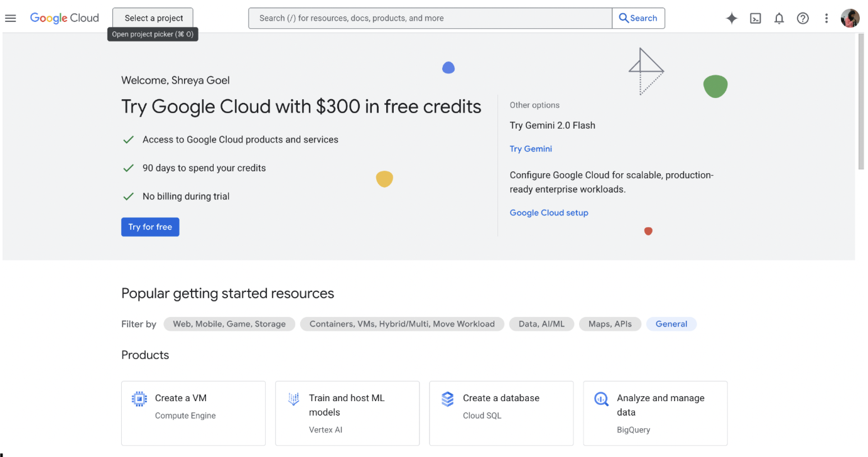
Task: Filter resources by Data, AI/ML
Action: coord(541,324)
